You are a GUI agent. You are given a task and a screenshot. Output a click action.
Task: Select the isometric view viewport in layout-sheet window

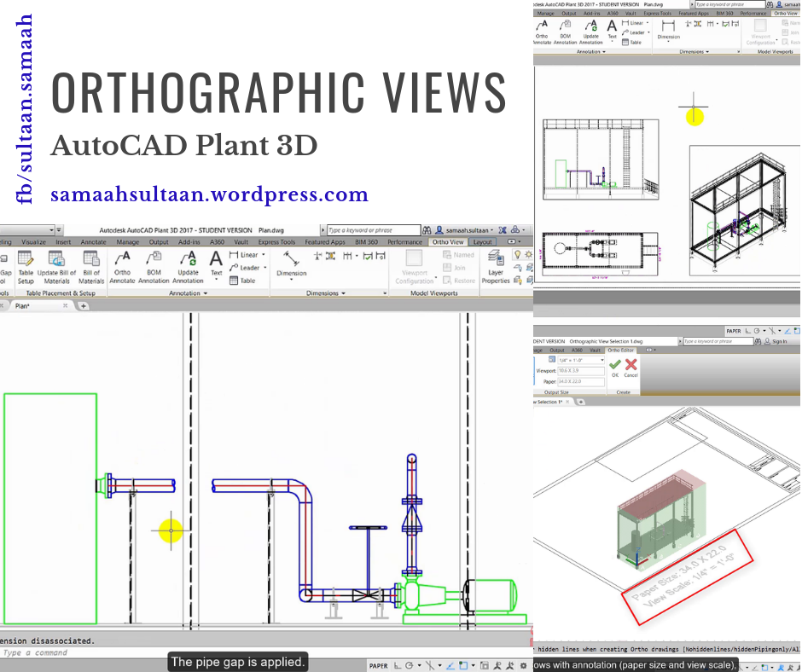(x=745, y=210)
